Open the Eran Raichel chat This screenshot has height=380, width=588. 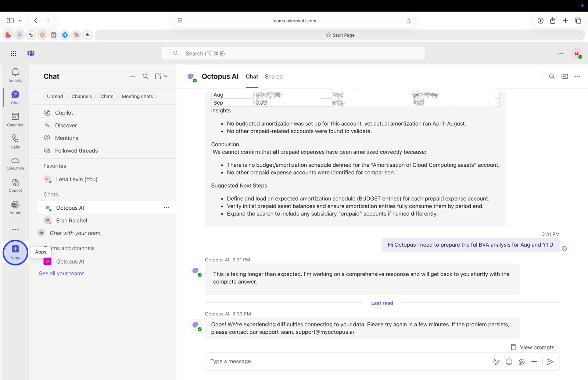[x=72, y=220]
